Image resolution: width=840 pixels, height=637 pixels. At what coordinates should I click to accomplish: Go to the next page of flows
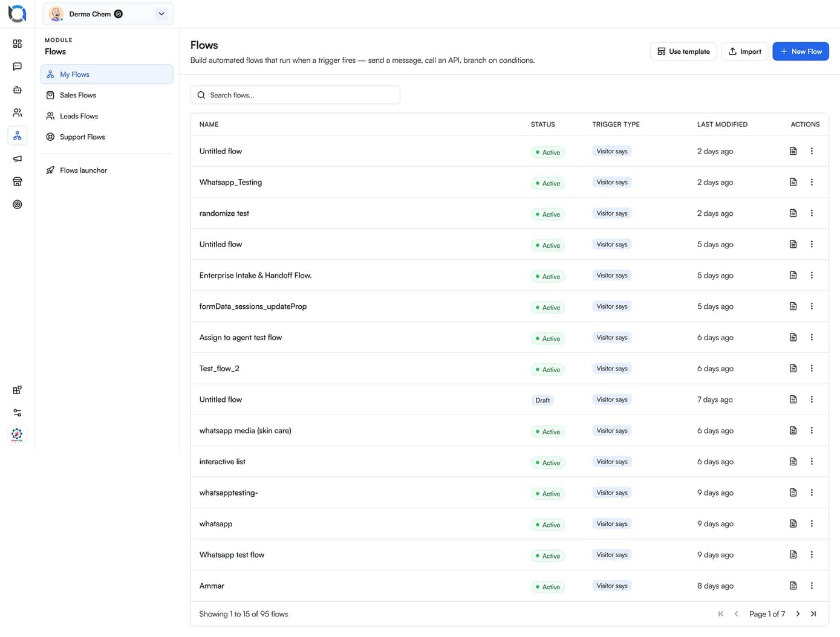[798, 614]
